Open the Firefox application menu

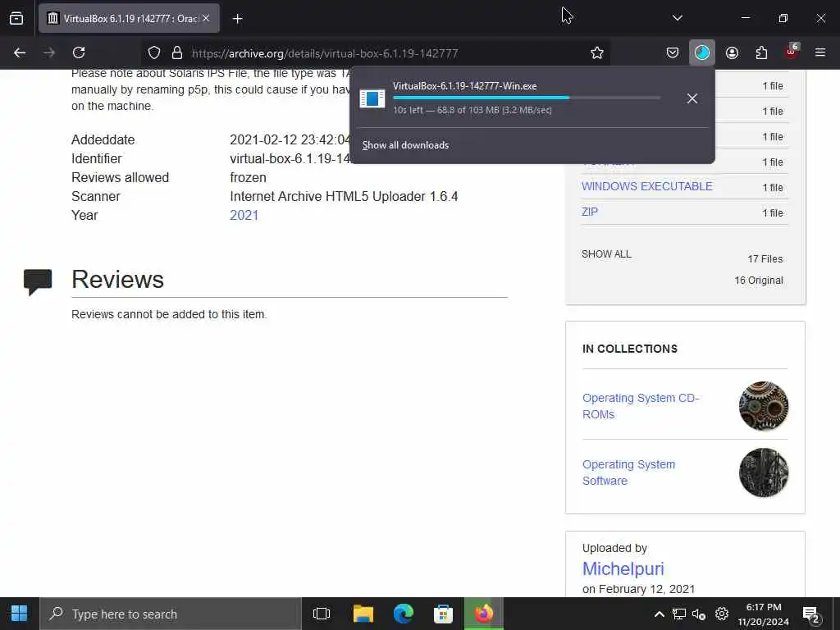point(820,52)
